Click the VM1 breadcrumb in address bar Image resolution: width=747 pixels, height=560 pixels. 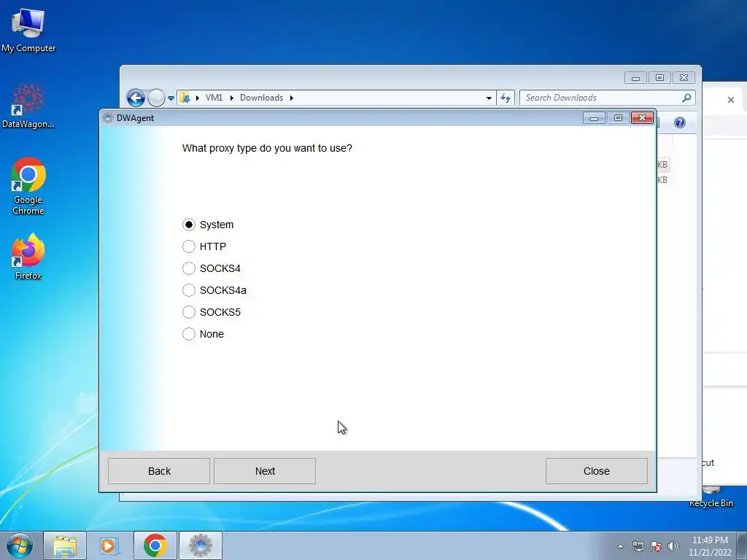(x=214, y=98)
